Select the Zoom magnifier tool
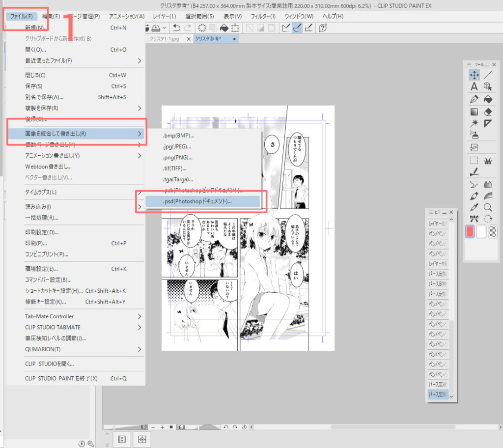This screenshot has width=503, height=448. 488,207
